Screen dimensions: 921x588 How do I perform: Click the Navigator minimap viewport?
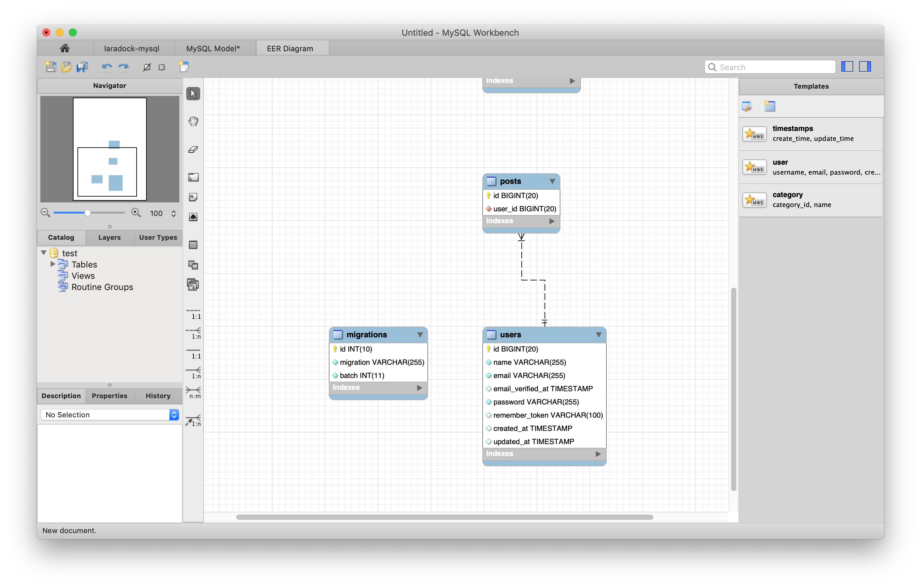[107, 172]
